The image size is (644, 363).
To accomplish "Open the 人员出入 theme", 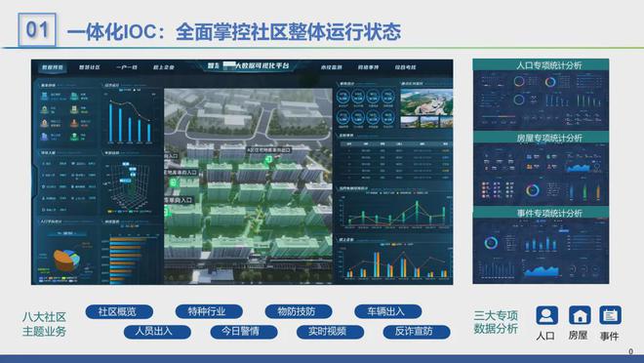I will coord(157,332).
